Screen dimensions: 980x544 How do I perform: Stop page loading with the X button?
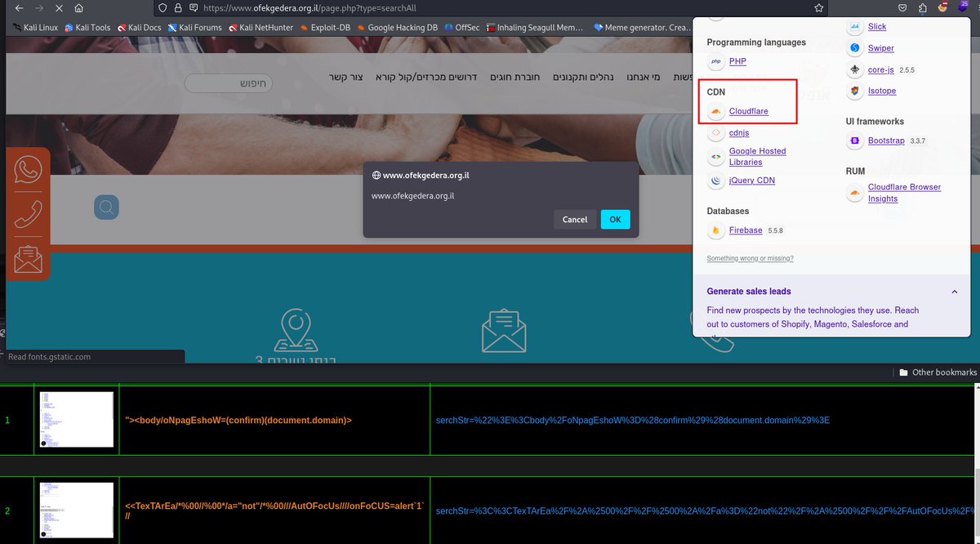(58, 8)
